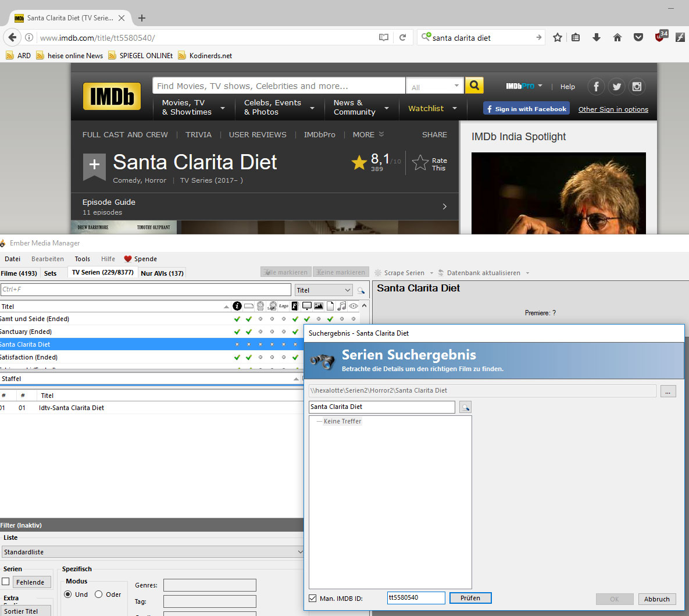Image resolution: width=689 pixels, height=616 pixels.
Task: Select the Oder mode radio button
Action: 98,594
